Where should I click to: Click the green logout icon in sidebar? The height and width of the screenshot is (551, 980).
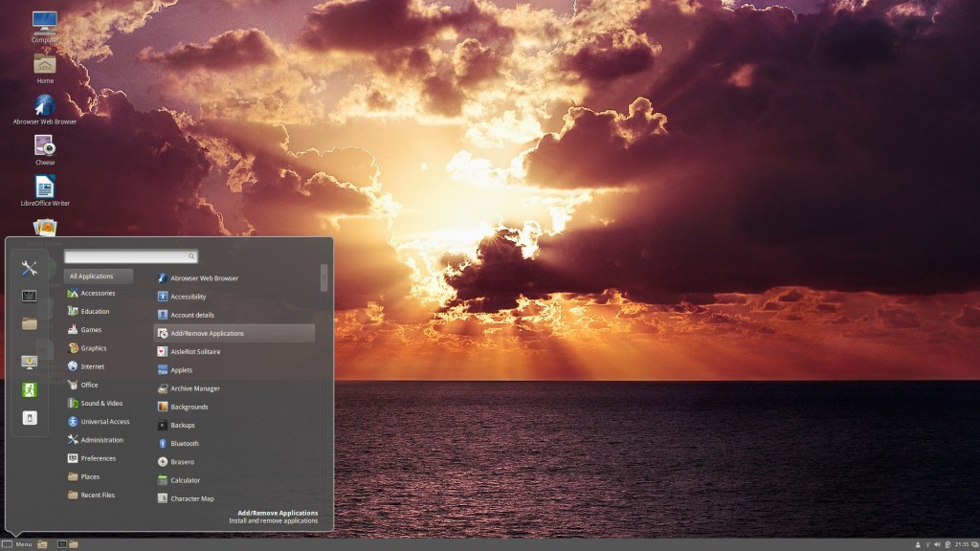tap(30, 390)
